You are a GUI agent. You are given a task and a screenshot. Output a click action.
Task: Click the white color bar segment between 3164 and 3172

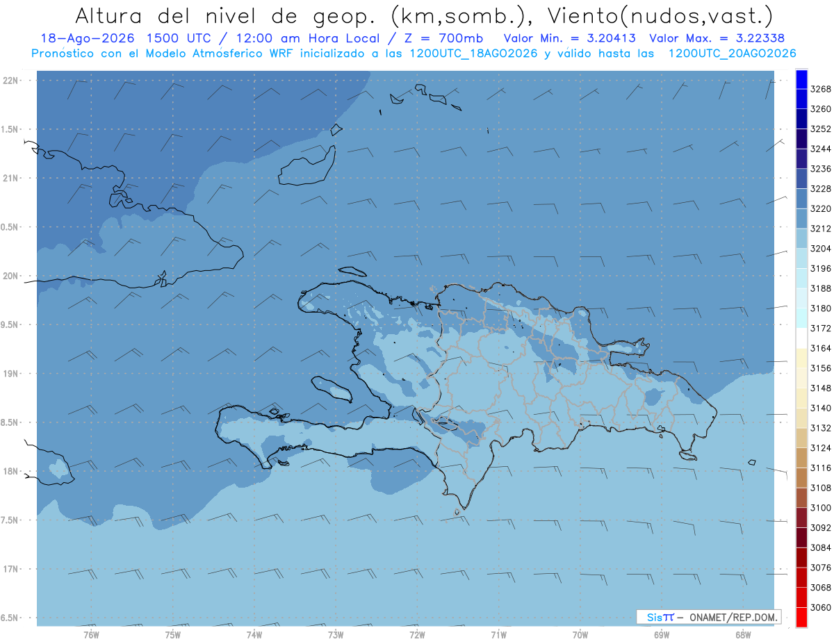(801, 338)
